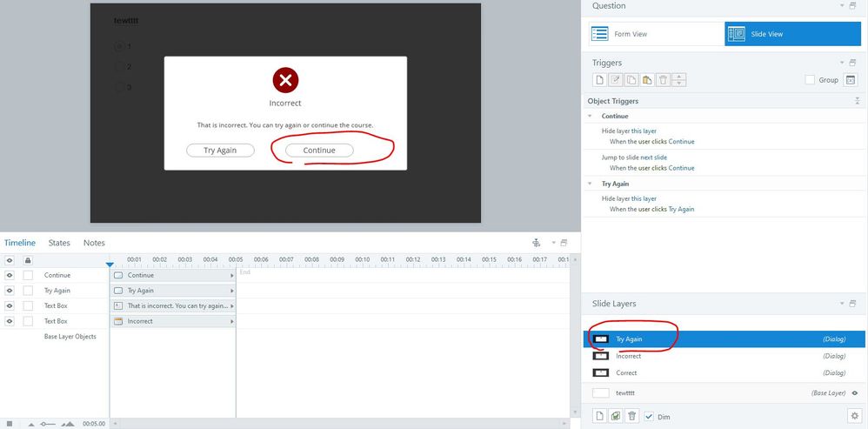
Task: Open slide layer properties gear
Action: tap(855, 416)
